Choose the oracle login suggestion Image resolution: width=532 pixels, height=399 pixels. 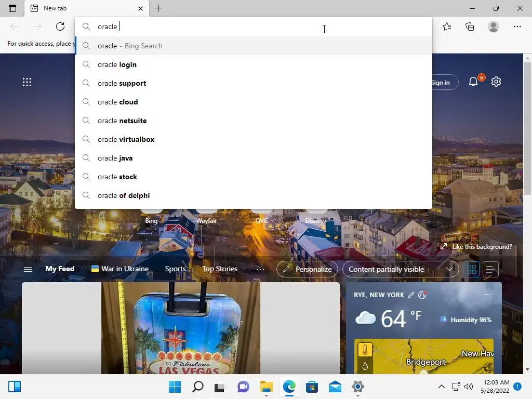pyautogui.click(x=254, y=64)
